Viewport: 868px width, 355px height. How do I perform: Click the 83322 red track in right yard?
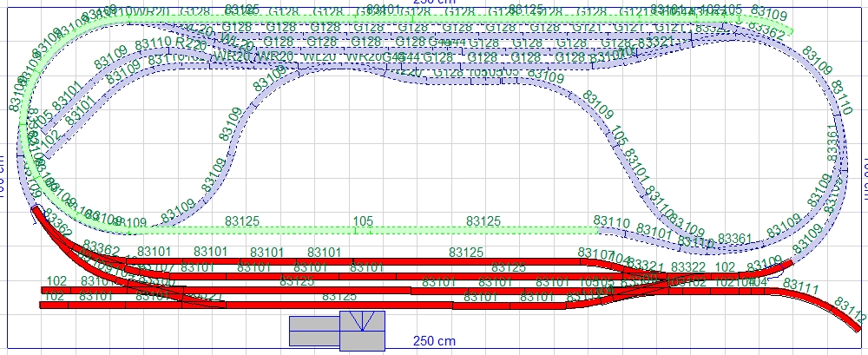pyautogui.click(x=688, y=267)
